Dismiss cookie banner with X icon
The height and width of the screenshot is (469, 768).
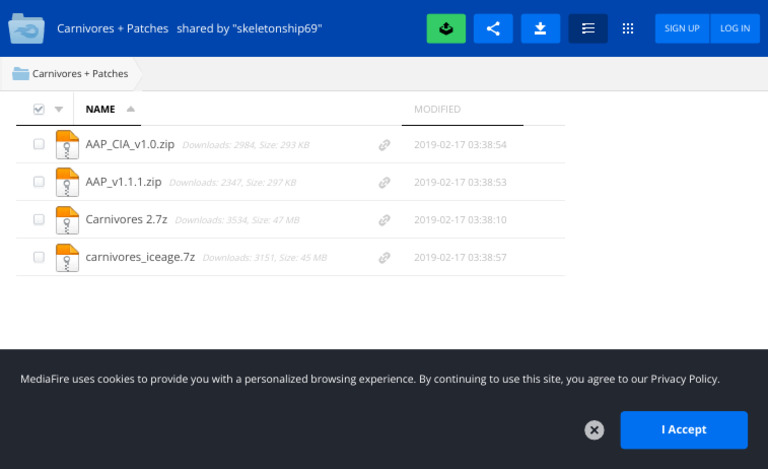point(594,430)
